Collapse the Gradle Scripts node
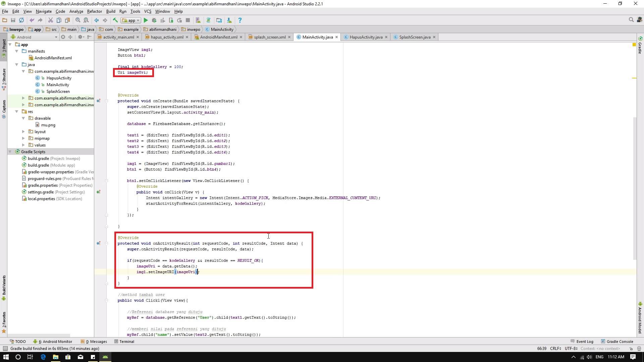This screenshot has width=644, height=362. [10, 152]
